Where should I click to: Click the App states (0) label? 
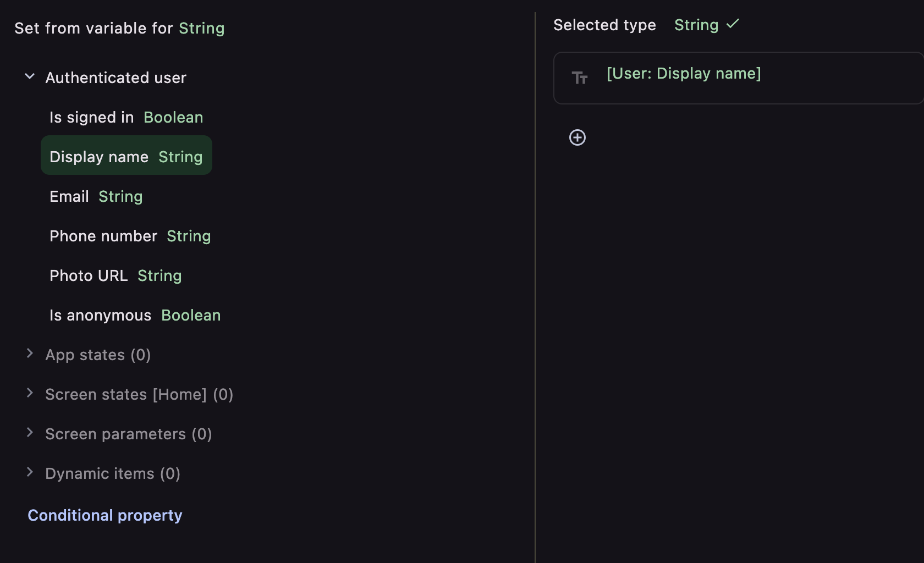click(x=98, y=355)
